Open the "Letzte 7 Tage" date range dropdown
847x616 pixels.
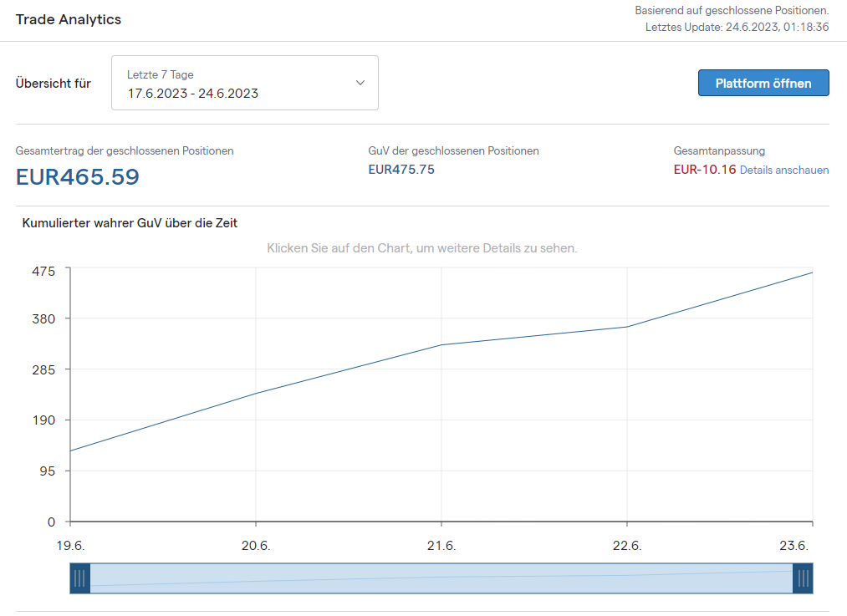tap(244, 84)
